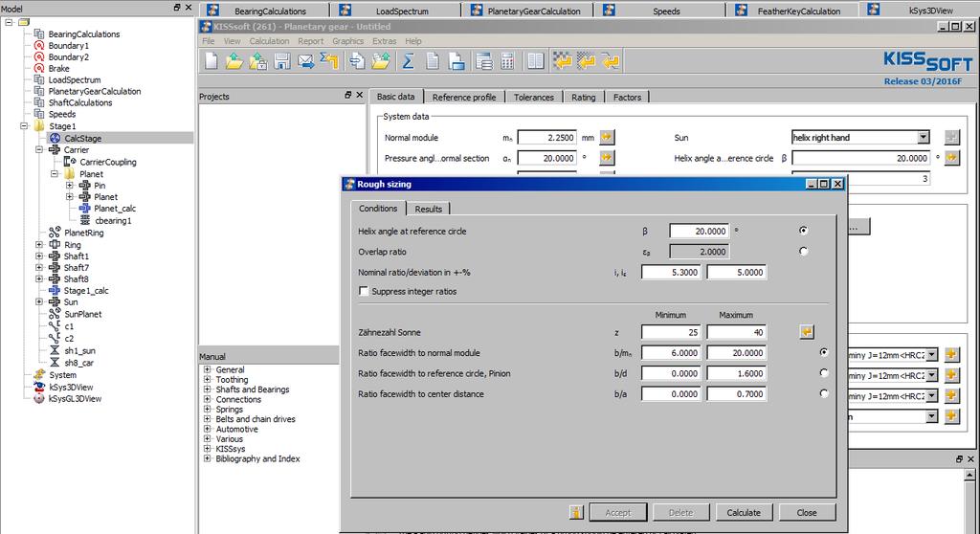The image size is (980, 534).
Task: Create a new file with toolbar icon
Action: 212,61
